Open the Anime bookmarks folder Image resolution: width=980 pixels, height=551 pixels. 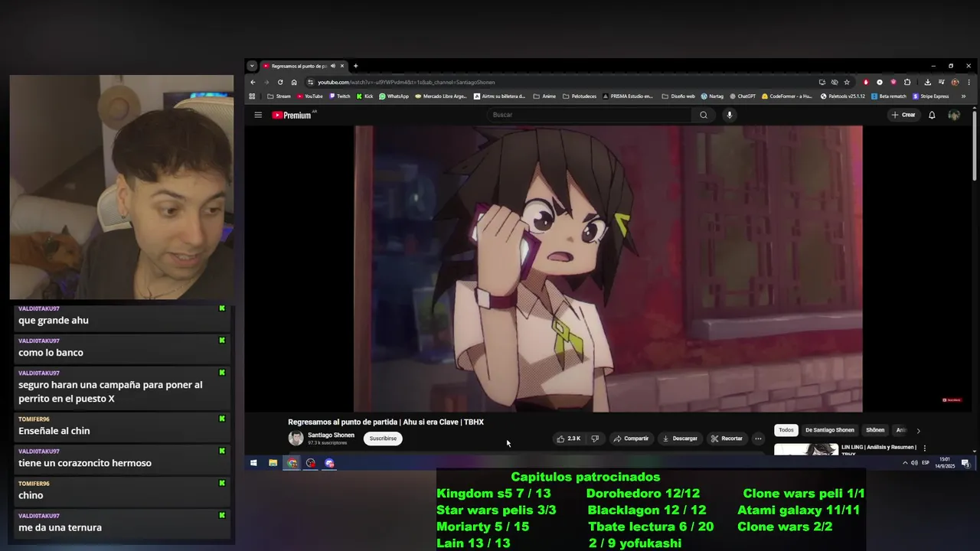coord(544,96)
